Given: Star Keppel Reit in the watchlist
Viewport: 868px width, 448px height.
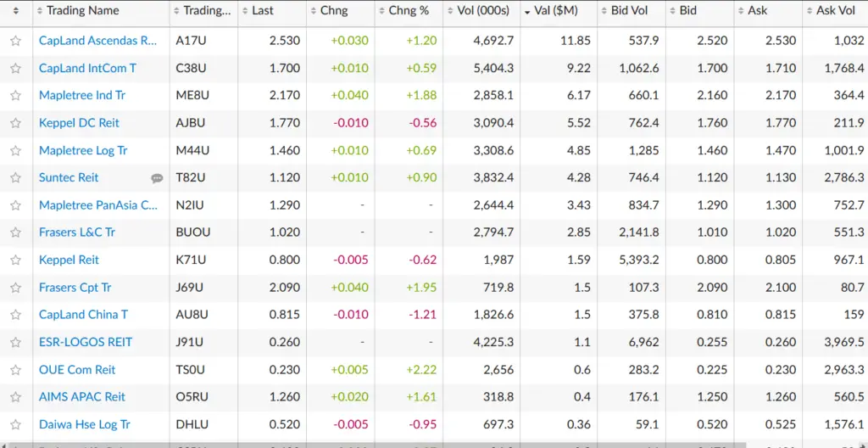Looking at the screenshot, I should 15,260.
